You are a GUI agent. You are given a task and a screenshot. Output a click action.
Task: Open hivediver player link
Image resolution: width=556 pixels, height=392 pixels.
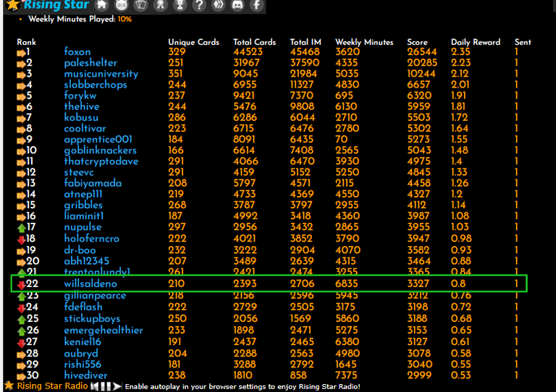85,375
